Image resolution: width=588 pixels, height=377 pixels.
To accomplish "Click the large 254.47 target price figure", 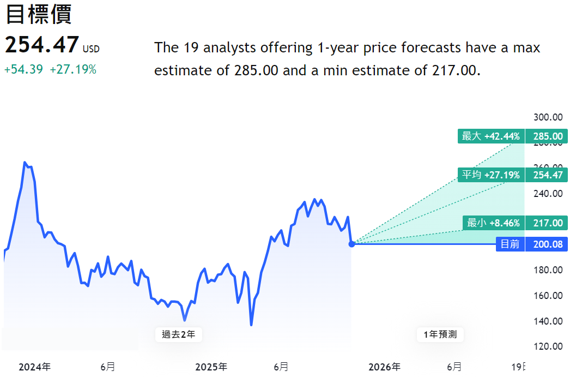I will coord(42,45).
